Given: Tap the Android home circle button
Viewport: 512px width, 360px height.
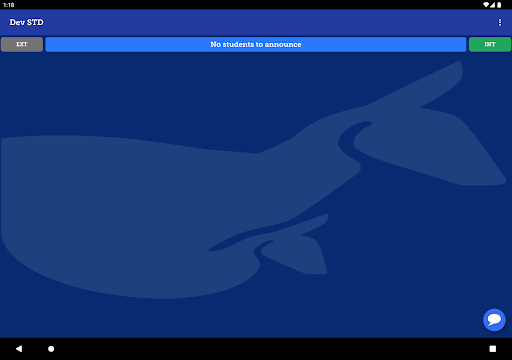Looking at the screenshot, I should click(x=51, y=349).
